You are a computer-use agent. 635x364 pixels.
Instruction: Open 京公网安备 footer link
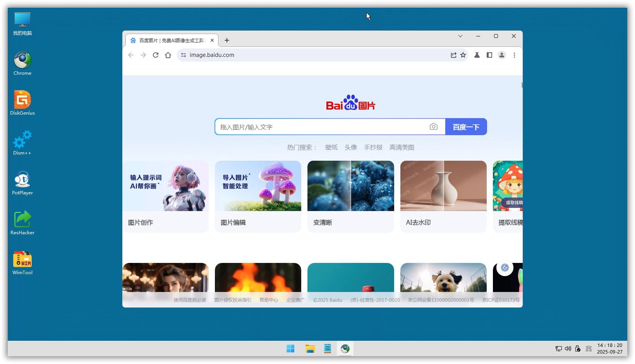[441, 300]
